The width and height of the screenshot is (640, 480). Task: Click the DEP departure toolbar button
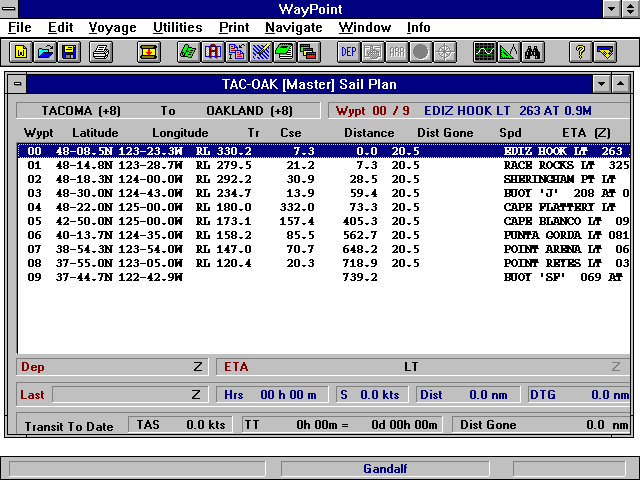tap(349, 52)
